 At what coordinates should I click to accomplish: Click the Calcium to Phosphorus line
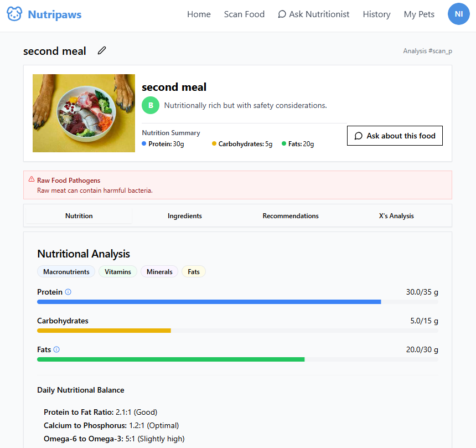coord(111,425)
